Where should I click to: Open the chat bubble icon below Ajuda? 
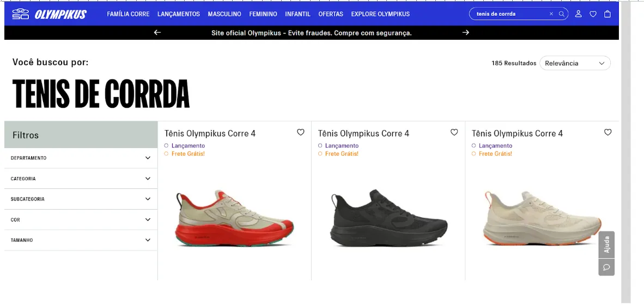[606, 267]
